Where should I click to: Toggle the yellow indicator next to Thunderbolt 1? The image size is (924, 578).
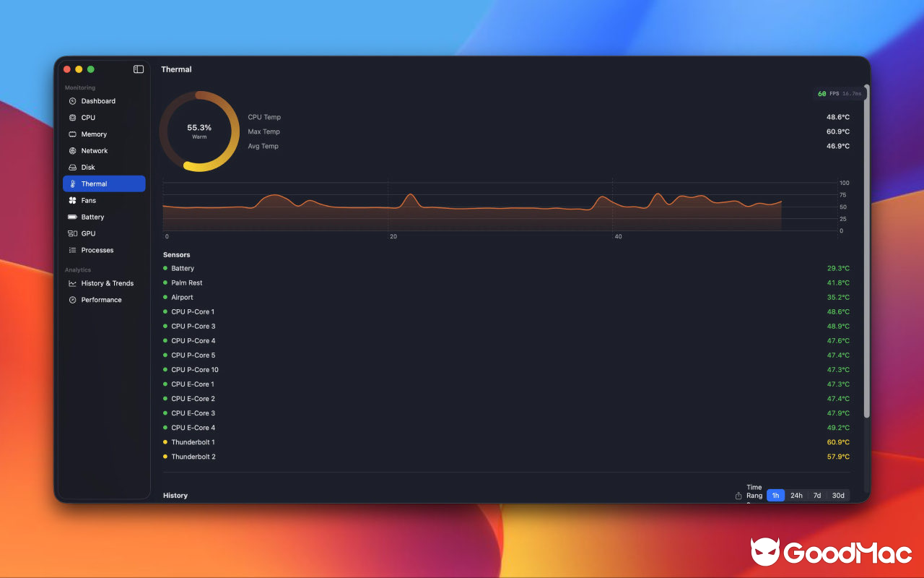[x=165, y=441]
